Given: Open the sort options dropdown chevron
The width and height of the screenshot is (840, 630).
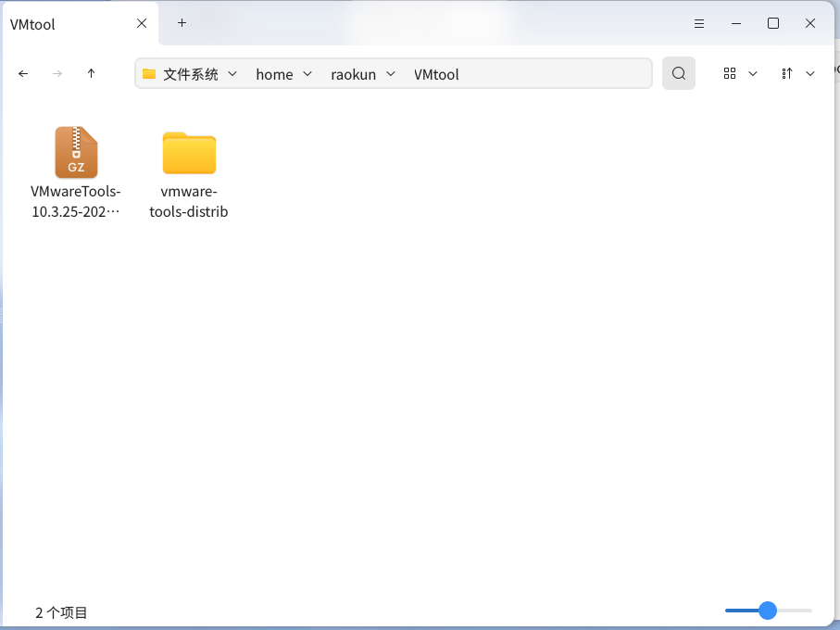Looking at the screenshot, I should (x=810, y=73).
